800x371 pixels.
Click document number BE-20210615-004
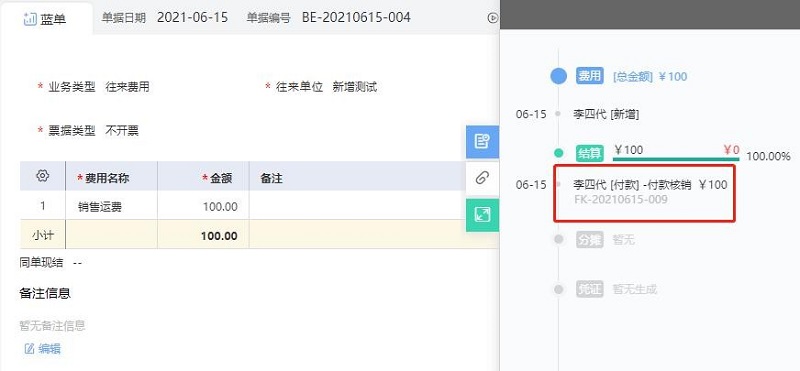356,18
